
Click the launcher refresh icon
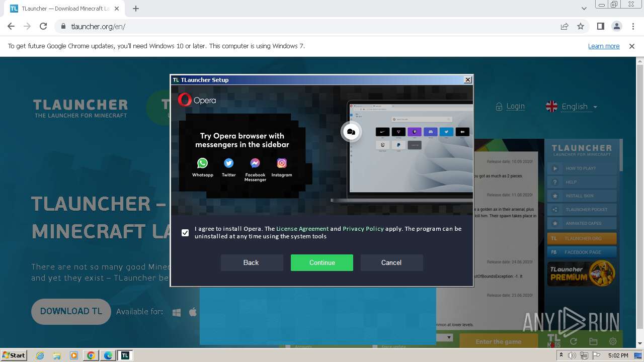573,341
